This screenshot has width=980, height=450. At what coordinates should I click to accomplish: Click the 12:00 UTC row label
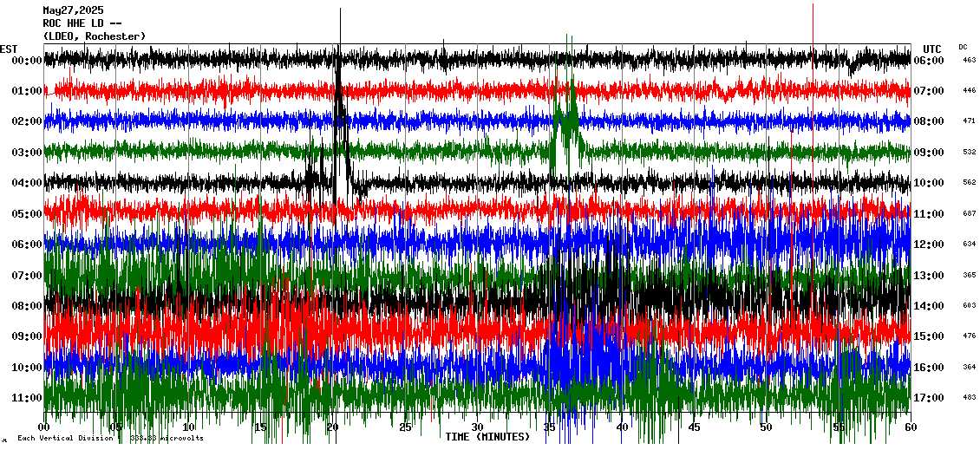coord(929,245)
